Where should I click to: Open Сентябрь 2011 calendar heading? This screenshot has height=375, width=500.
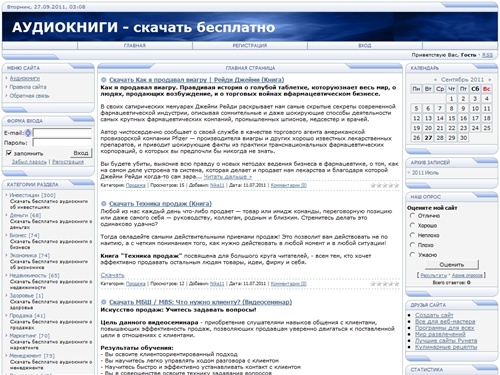pyautogui.click(x=462, y=80)
